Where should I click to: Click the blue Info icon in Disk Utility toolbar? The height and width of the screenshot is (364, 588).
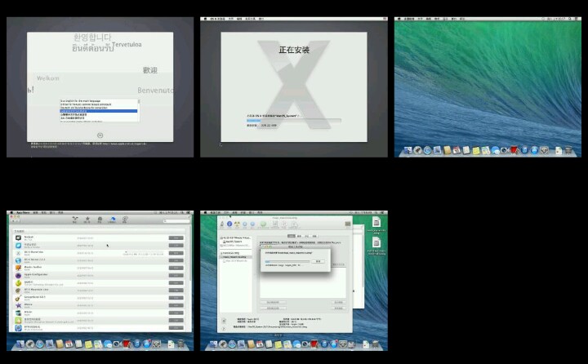click(229, 224)
